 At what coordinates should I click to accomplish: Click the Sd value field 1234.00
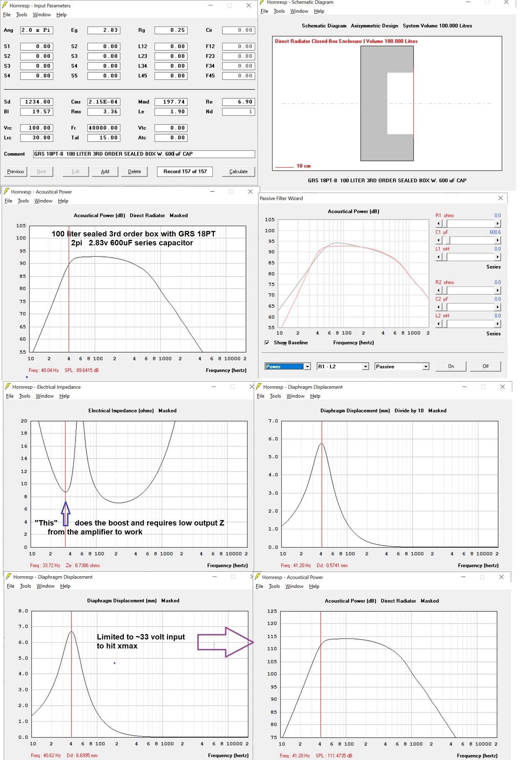click(37, 102)
